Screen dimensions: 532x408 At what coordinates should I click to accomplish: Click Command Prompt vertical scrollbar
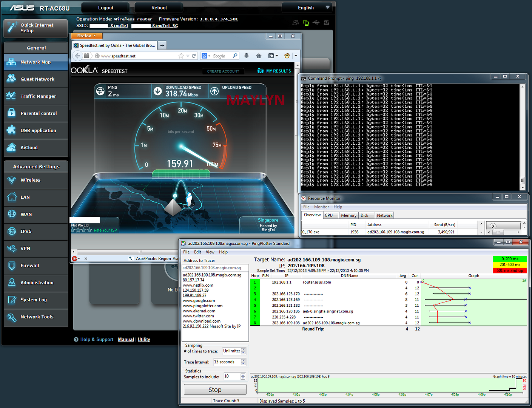point(523,137)
